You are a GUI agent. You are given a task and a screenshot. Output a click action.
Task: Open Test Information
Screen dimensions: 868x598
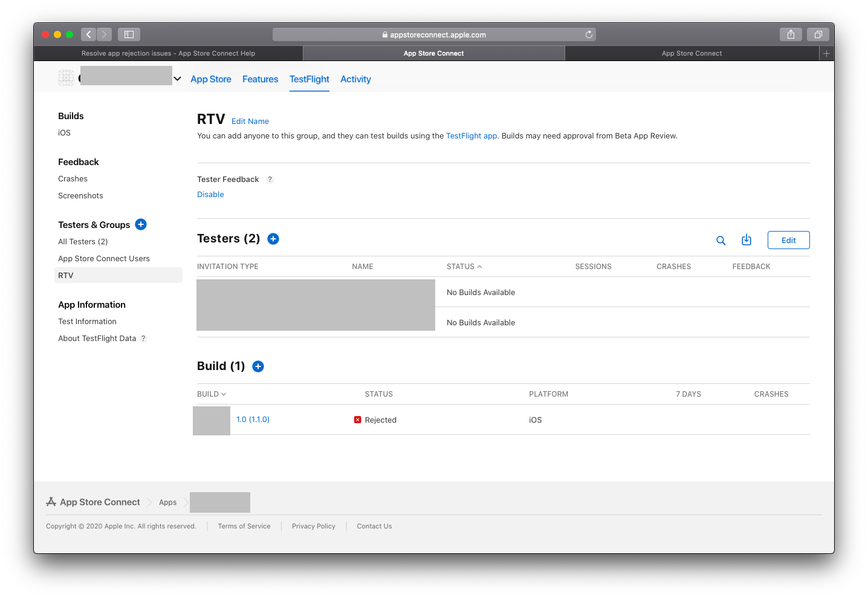click(87, 322)
